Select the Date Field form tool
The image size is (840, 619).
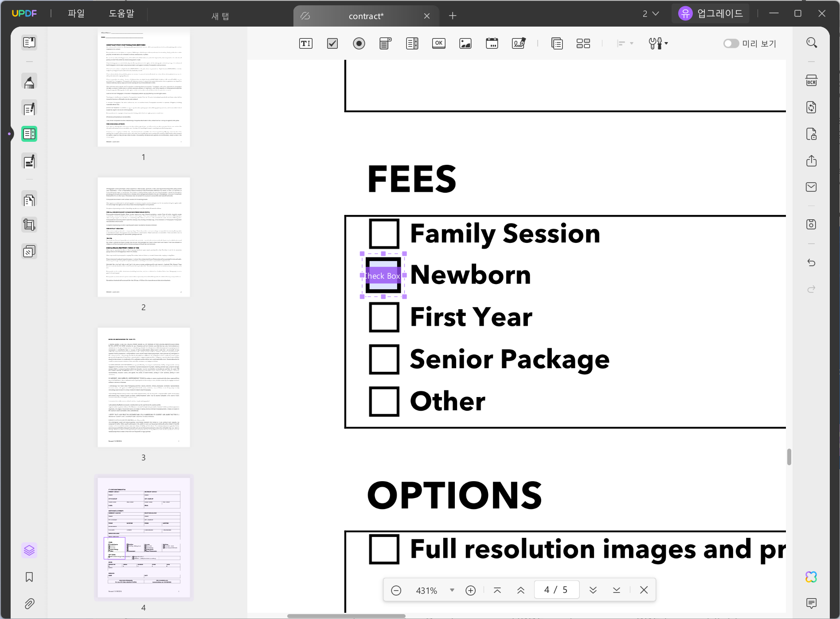(x=492, y=43)
